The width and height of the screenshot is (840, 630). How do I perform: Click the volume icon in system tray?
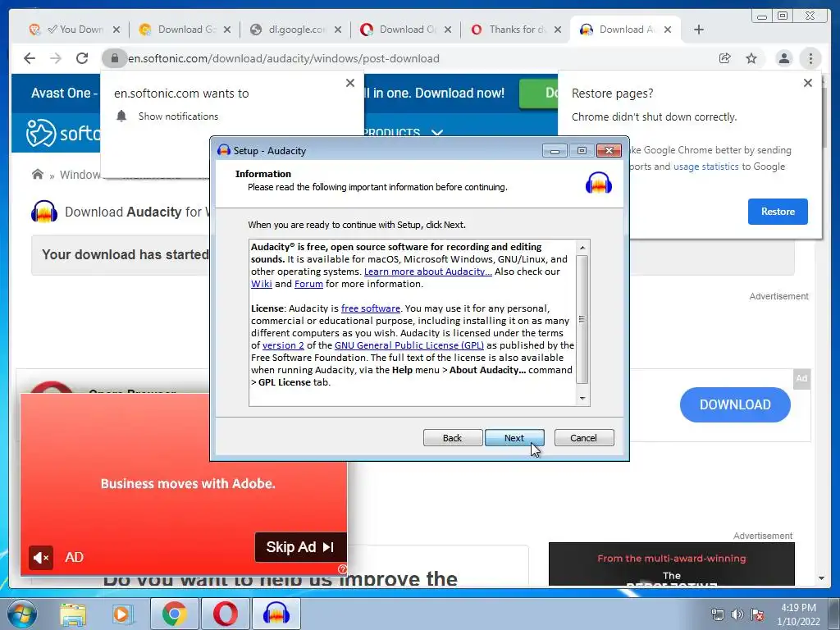tap(737, 614)
